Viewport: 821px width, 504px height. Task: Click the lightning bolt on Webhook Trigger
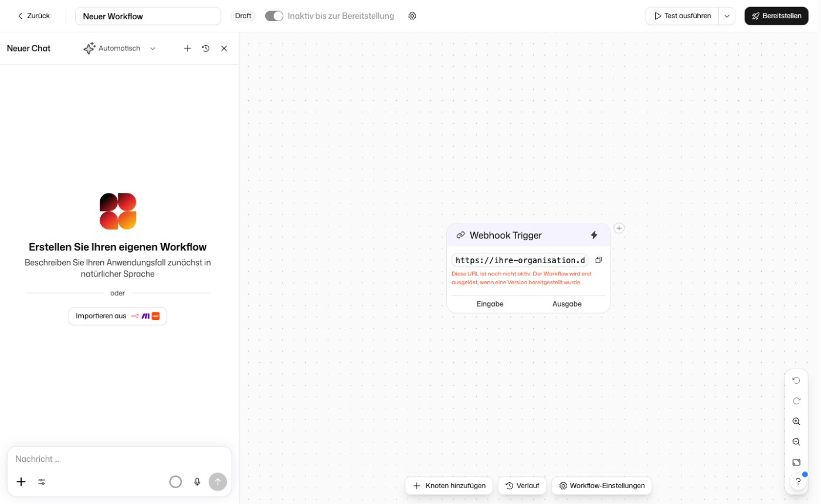594,235
